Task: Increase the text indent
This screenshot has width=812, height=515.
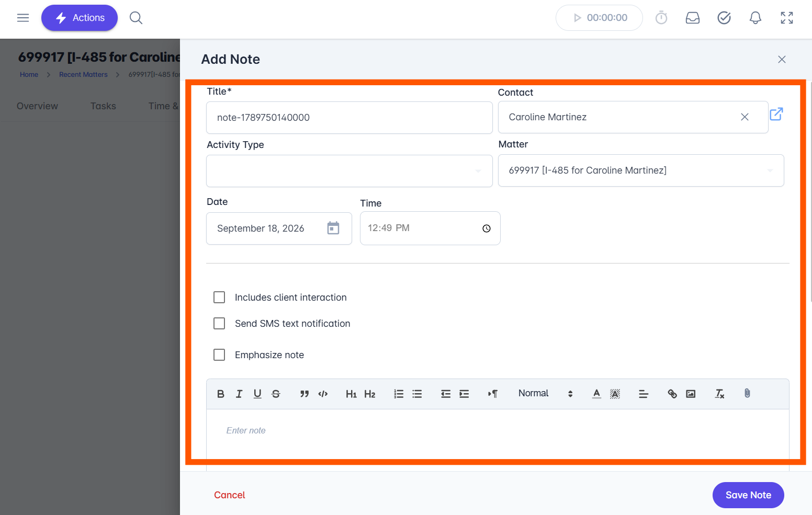Action: tap(464, 394)
